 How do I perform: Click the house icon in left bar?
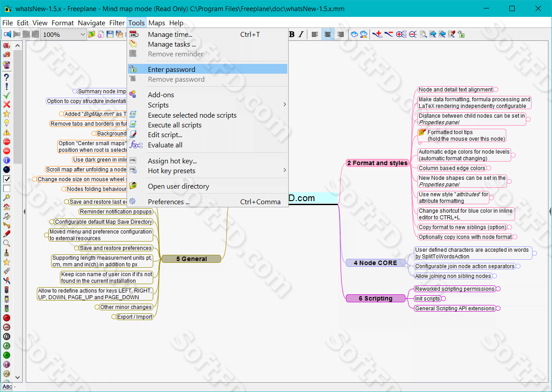(7, 207)
